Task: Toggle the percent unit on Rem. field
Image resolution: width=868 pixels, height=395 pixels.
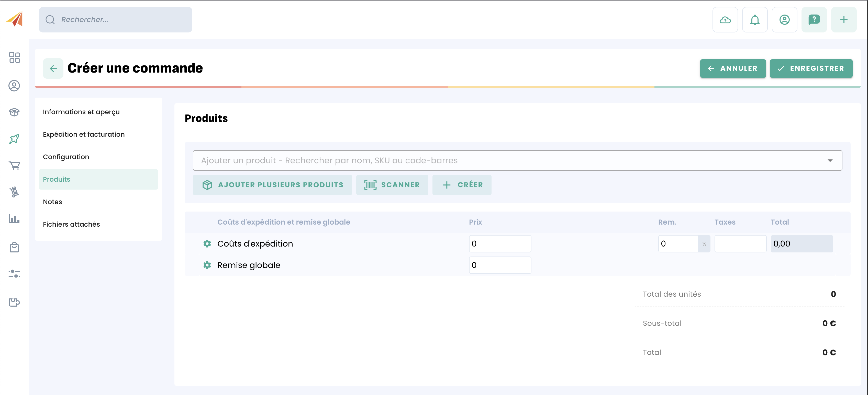Action: tap(704, 244)
